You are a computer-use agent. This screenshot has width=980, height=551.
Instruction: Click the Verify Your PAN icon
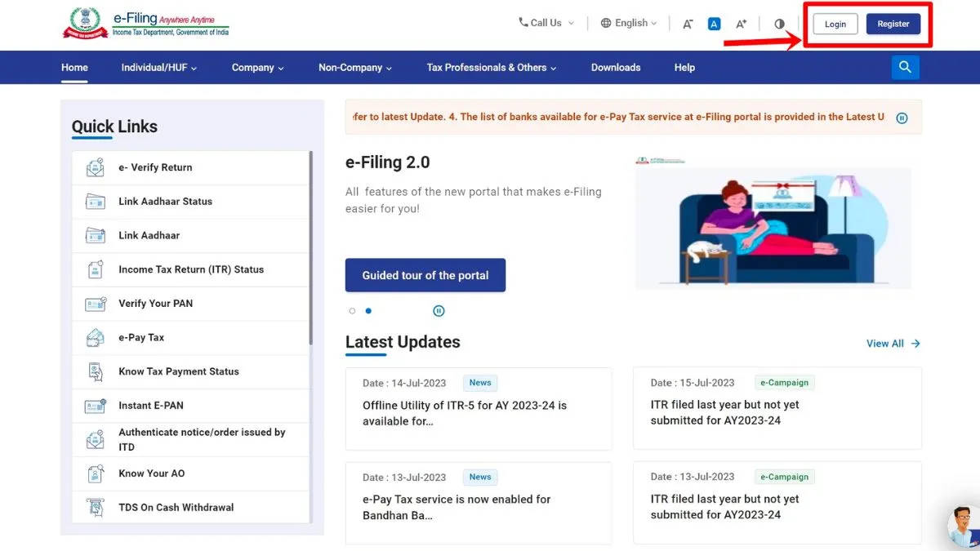(x=96, y=304)
